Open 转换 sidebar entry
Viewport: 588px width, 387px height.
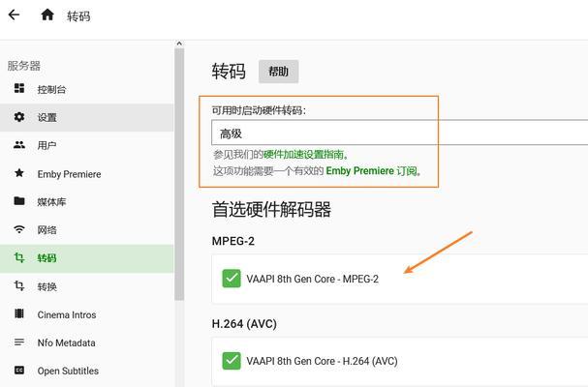[86, 286]
